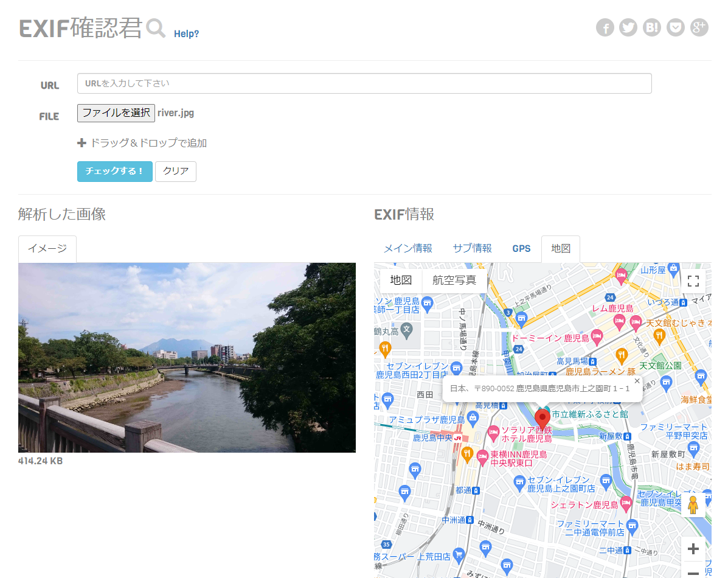Click the チェックする! button
The height and width of the screenshot is (578, 728).
[115, 172]
